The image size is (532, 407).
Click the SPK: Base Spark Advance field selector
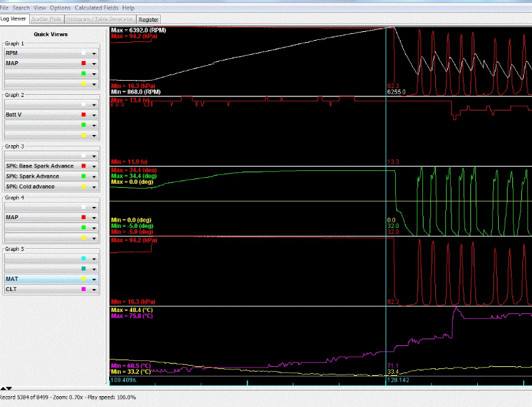pyautogui.click(x=41, y=166)
